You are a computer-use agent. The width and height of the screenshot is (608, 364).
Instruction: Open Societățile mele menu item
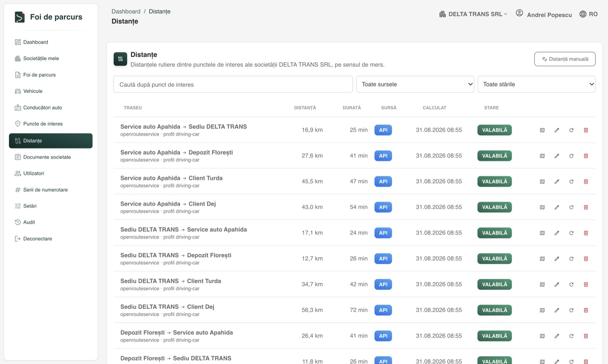click(x=51, y=59)
